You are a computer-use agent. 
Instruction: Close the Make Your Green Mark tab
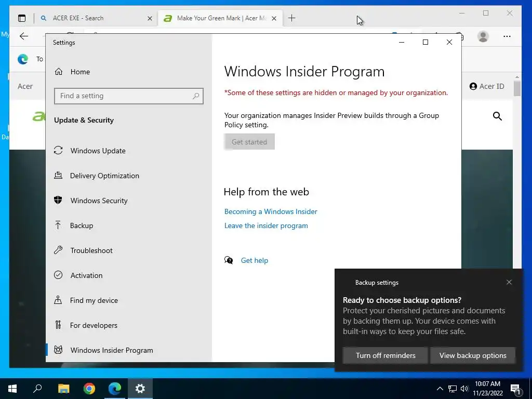pyautogui.click(x=274, y=18)
